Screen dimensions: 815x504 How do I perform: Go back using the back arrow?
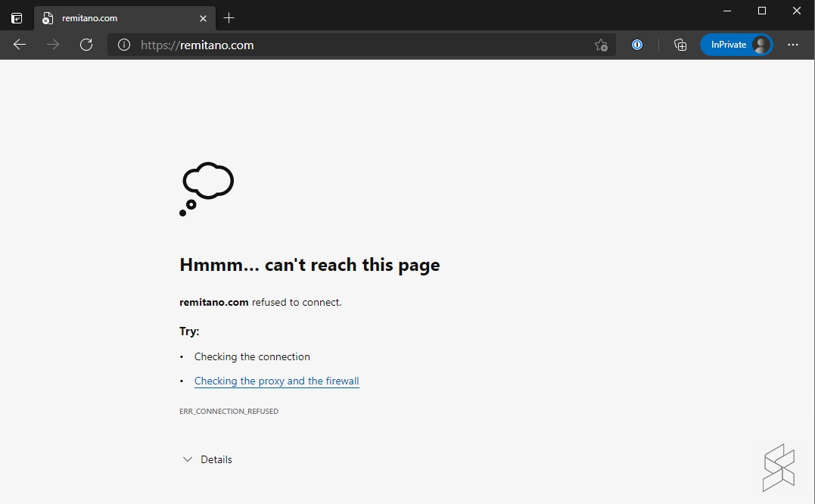point(20,45)
